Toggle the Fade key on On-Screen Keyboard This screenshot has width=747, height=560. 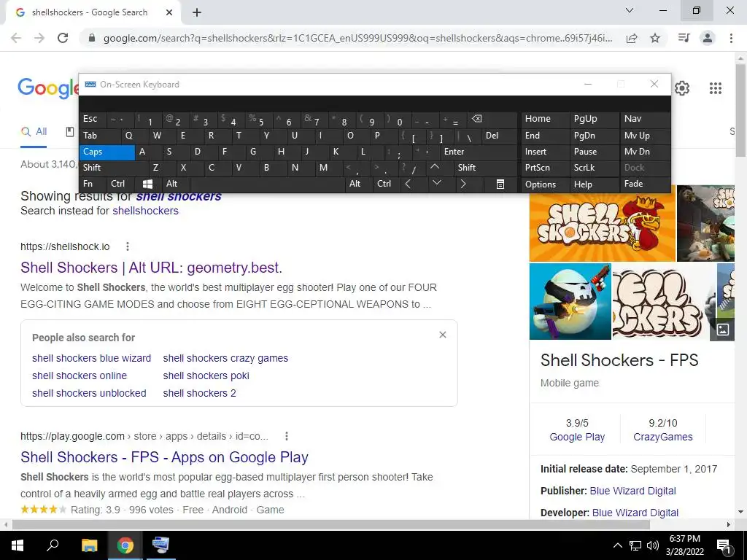click(644, 184)
